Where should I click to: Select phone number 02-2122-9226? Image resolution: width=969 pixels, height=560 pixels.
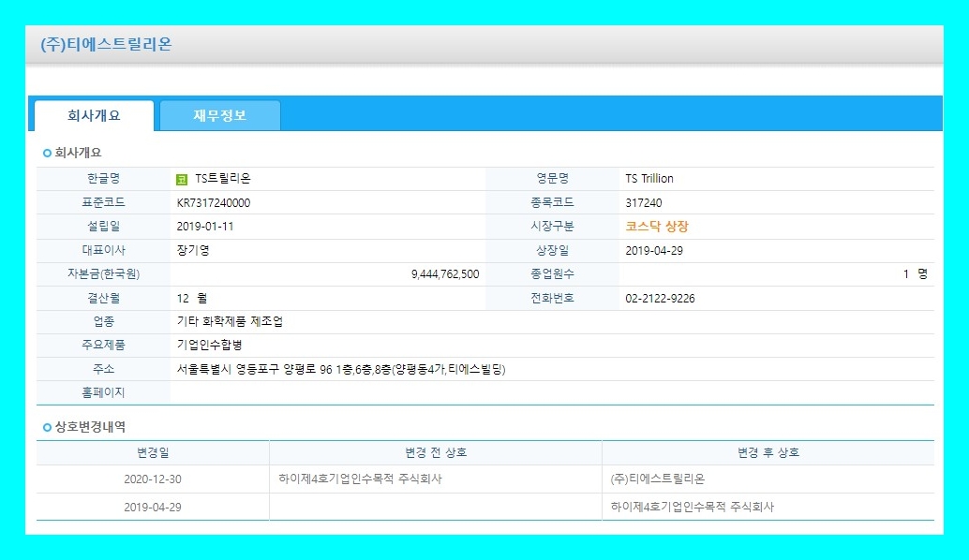tap(660, 298)
